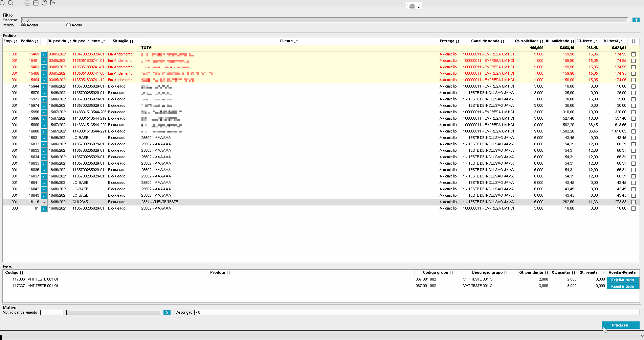Open details arrow for order 15970
The image size is (644, 340).
[x=44, y=93]
